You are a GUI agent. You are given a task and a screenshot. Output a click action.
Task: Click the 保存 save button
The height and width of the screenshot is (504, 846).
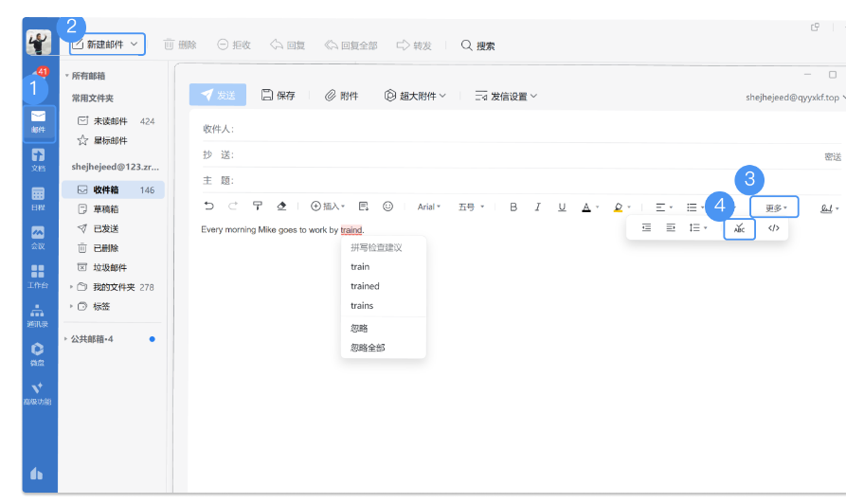click(x=278, y=96)
